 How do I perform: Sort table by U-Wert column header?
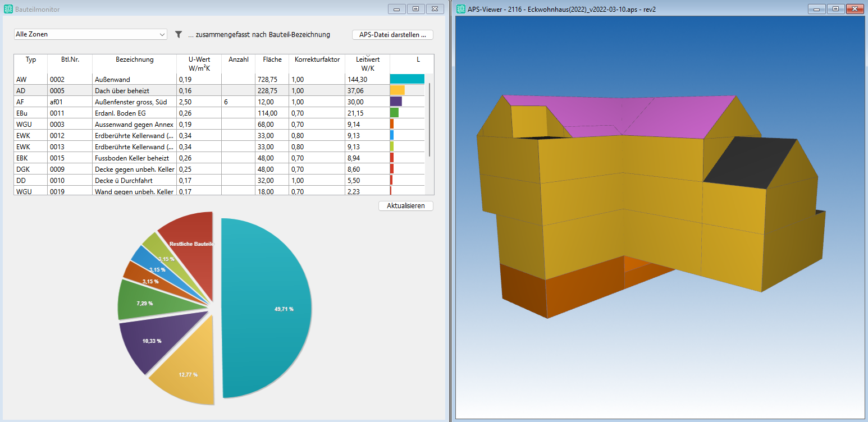[x=199, y=63]
